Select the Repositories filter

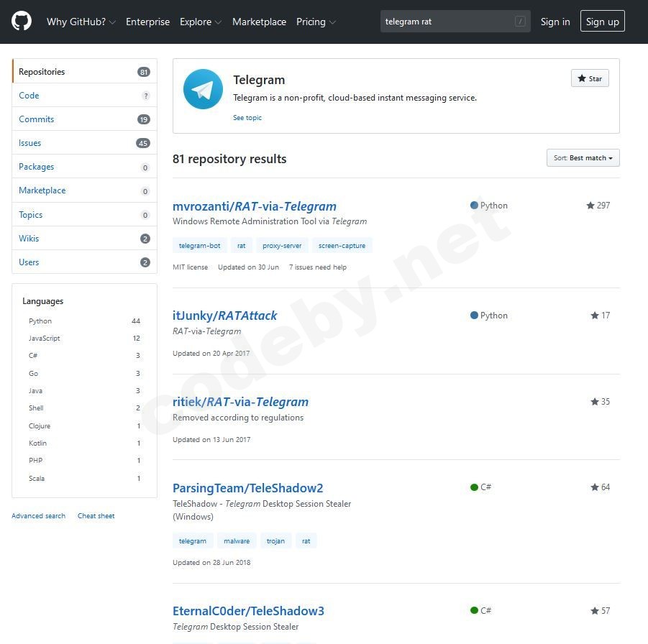coord(85,71)
